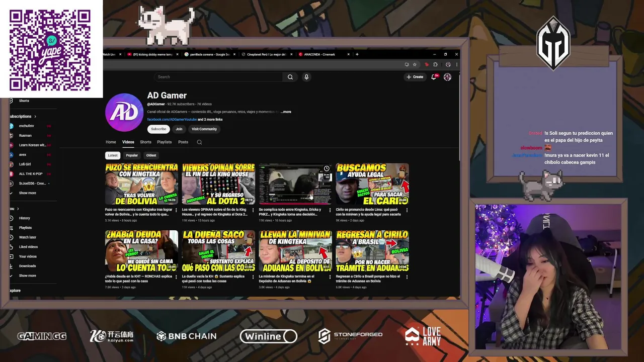Expand channel description with ...more
Screen dimensions: 644x362
(x=286, y=112)
